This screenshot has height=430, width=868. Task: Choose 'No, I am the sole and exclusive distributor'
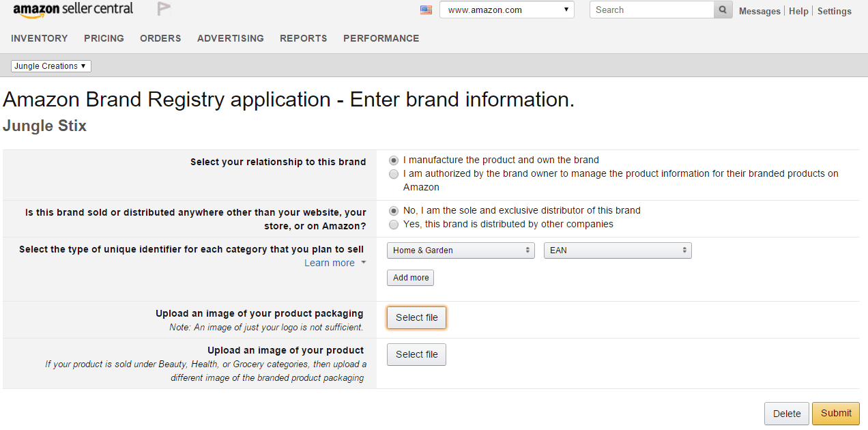tap(394, 211)
